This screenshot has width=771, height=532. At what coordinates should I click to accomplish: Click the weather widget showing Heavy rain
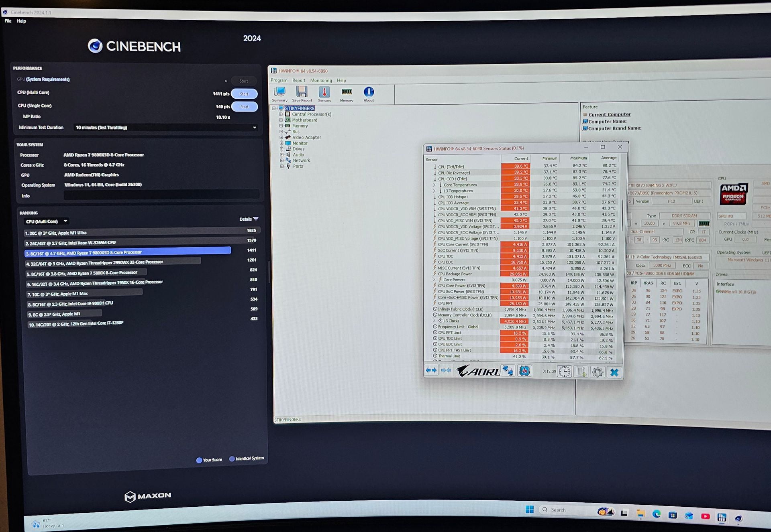point(47,523)
